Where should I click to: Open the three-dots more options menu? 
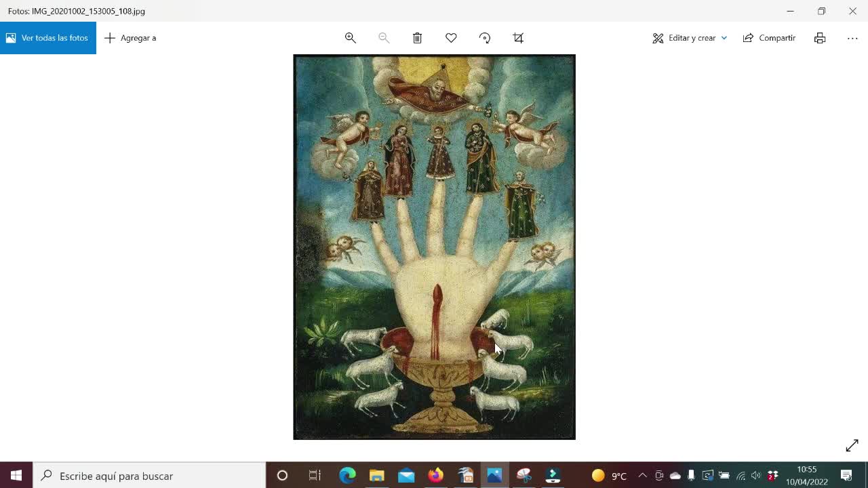852,38
